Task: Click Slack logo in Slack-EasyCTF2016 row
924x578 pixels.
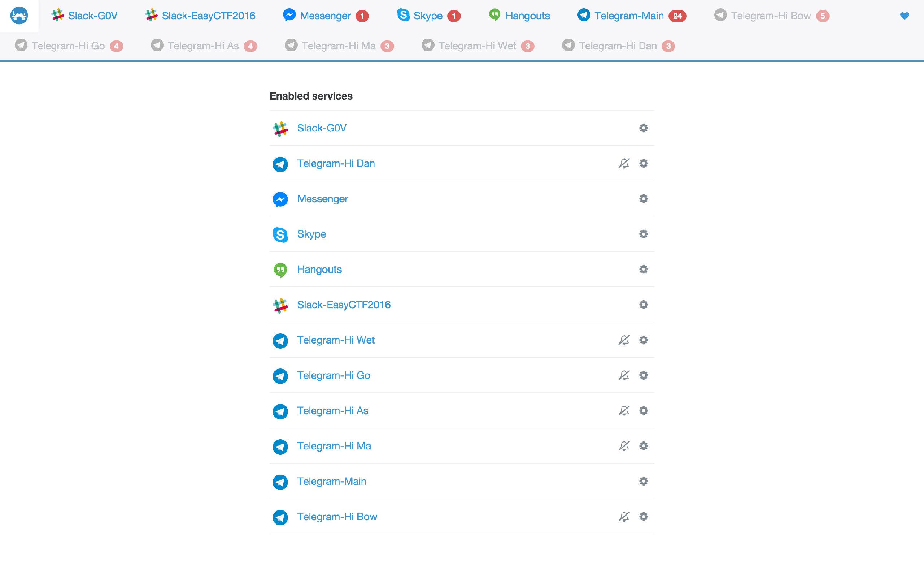Action: coord(280,306)
